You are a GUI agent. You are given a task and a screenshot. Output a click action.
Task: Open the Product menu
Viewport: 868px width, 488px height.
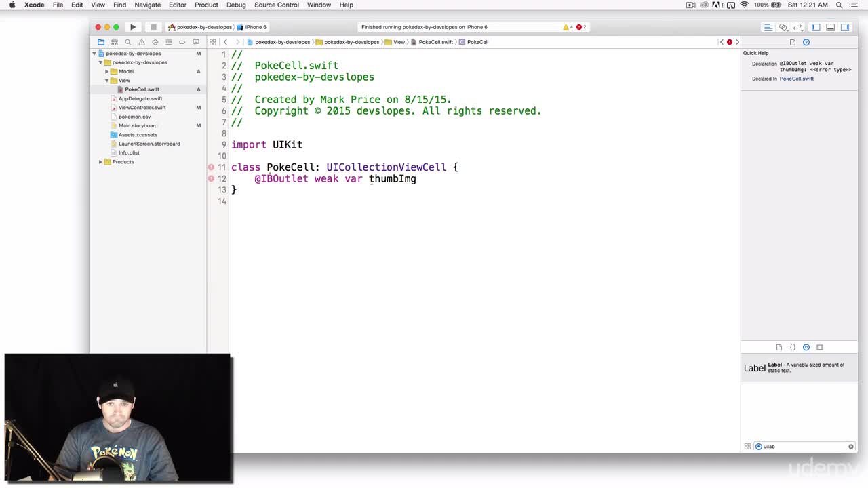[206, 5]
